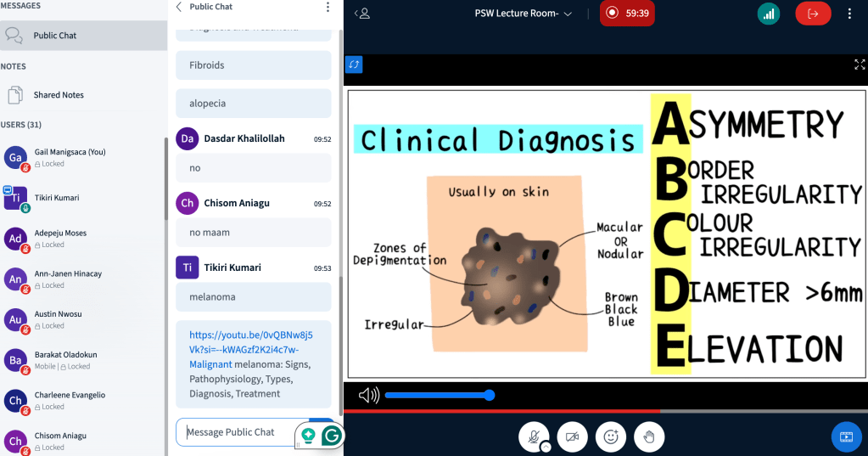This screenshot has height=456, width=868.
Task: Make the presentation fullscreen
Action: 859,65
